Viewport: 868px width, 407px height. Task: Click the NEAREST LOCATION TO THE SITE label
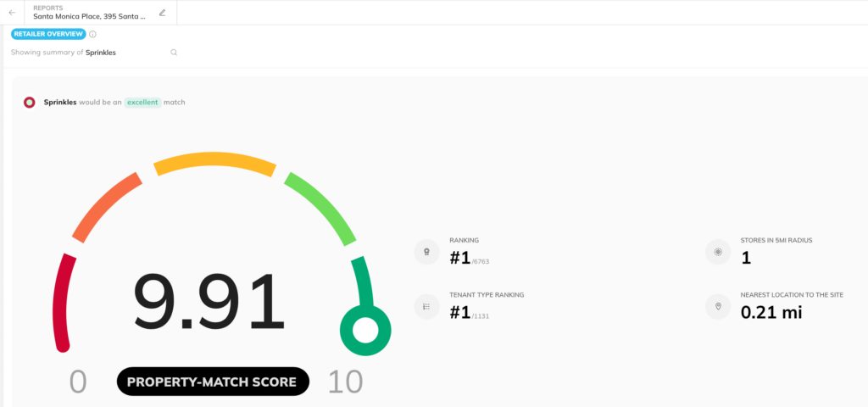click(792, 295)
